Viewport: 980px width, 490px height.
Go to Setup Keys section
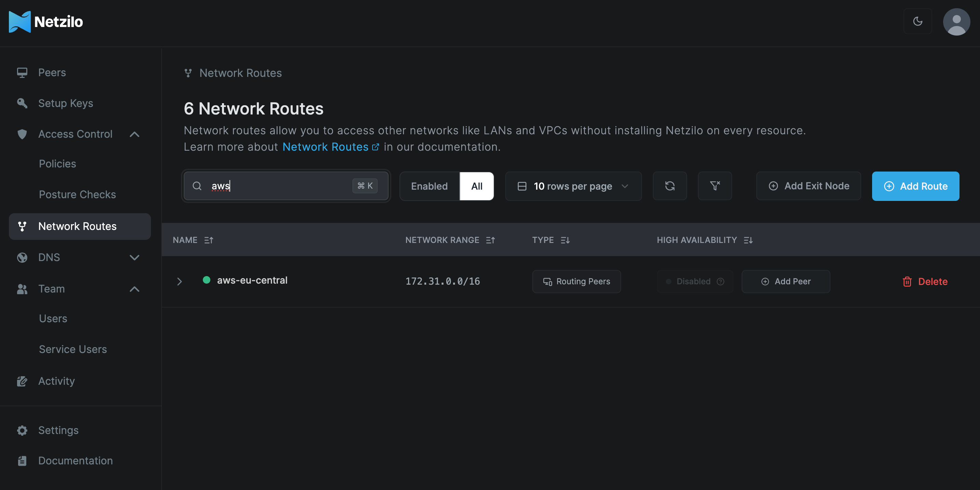(66, 103)
